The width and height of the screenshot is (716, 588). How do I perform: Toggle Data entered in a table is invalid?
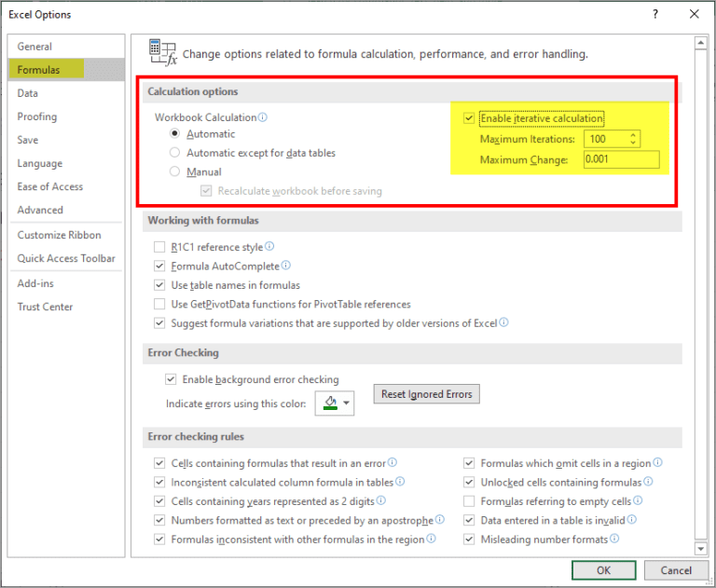[469, 520]
